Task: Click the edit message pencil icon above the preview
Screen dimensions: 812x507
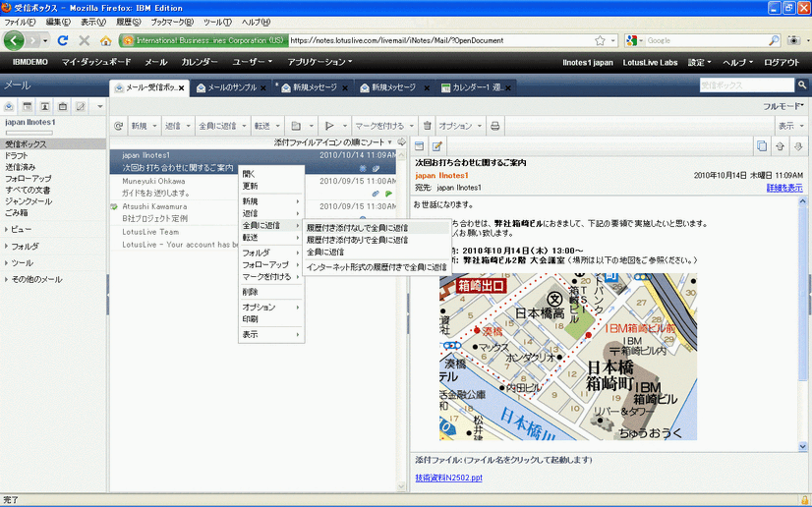Action: tap(437, 146)
